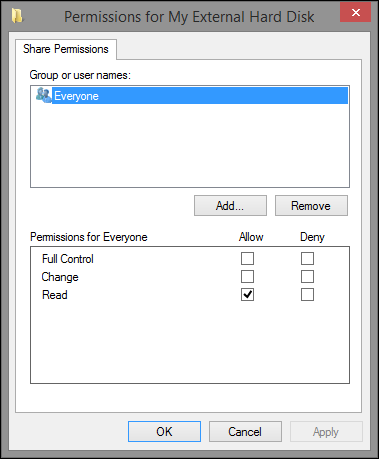Check Deny for Read permission
The height and width of the screenshot is (459, 379).
click(x=307, y=295)
